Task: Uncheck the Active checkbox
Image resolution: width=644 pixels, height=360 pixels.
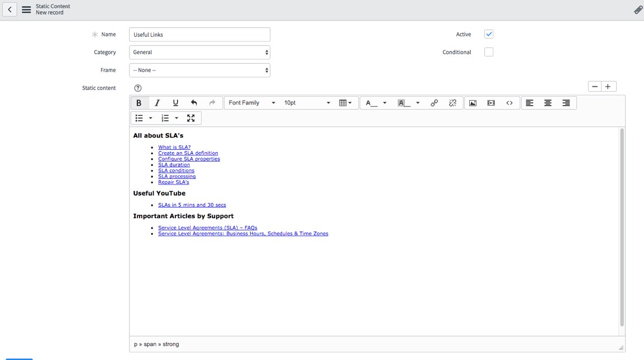Action: point(488,34)
